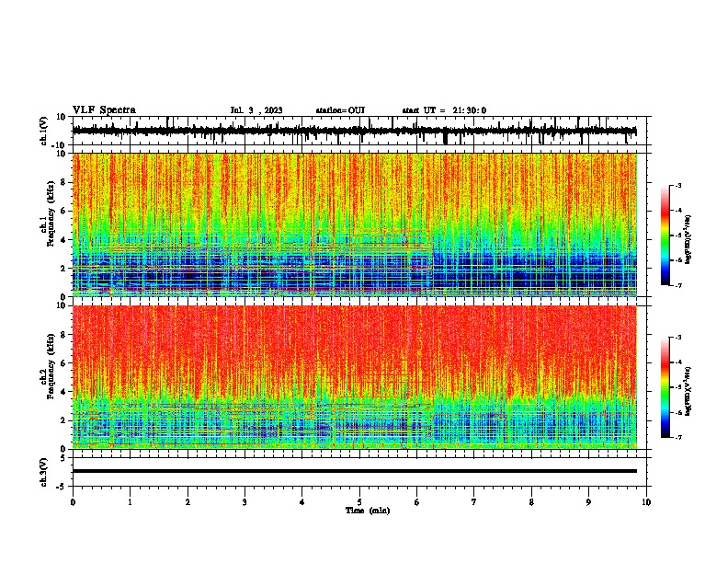Click time axis tick label "1"

pyautogui.click(x=130, y=502)
